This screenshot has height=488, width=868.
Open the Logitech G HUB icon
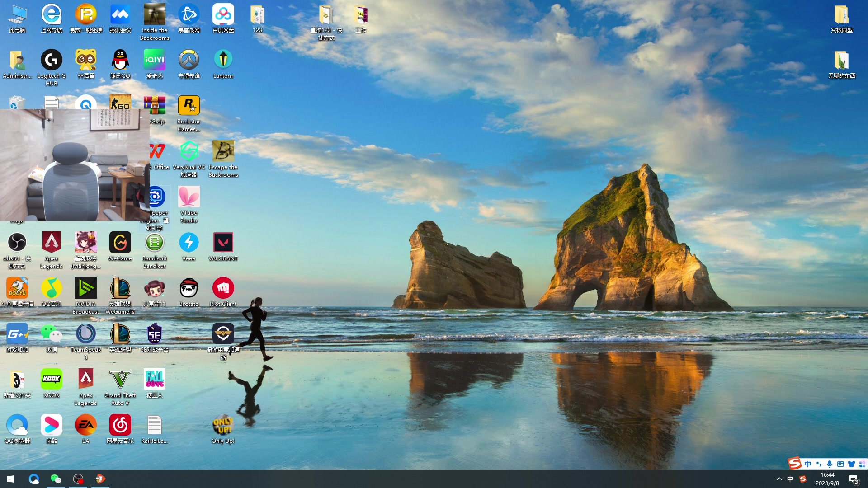tap(52, 60)
